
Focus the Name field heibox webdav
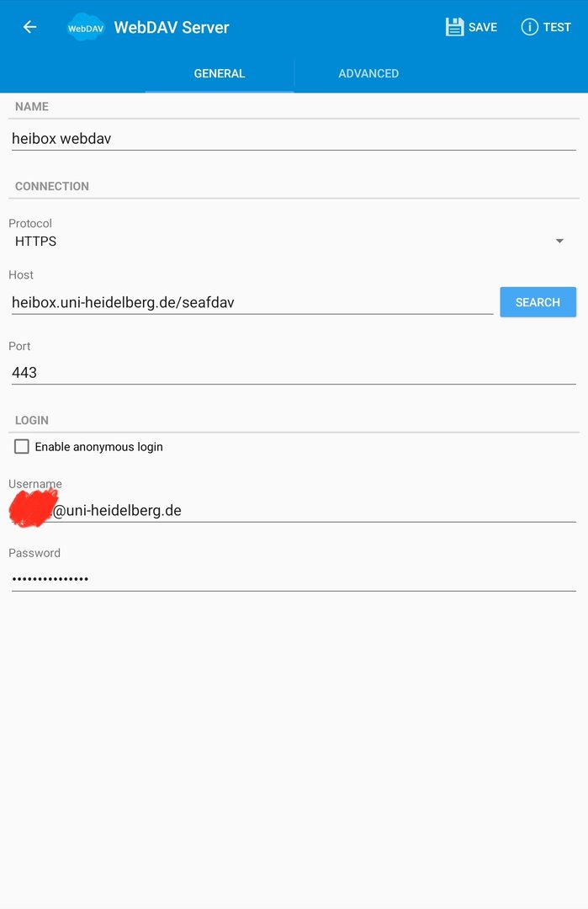pos(294,139)
